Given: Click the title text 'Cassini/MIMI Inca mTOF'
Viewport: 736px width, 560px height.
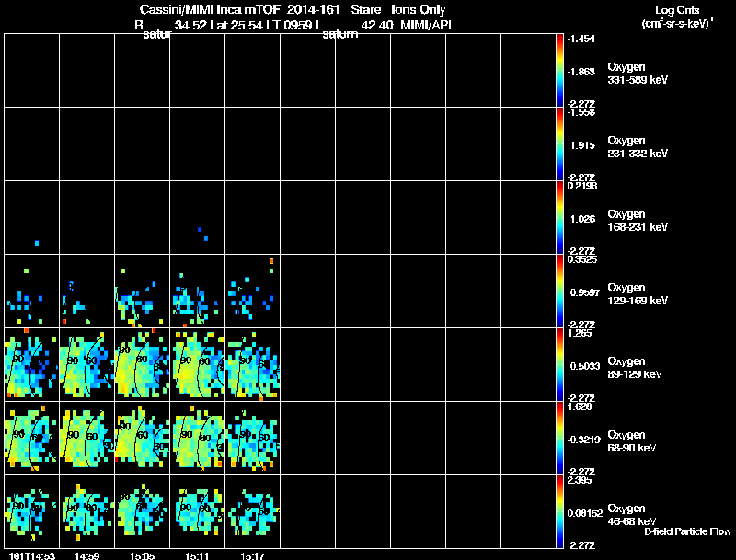Looking at the screenshot, I should coord(210,9).
